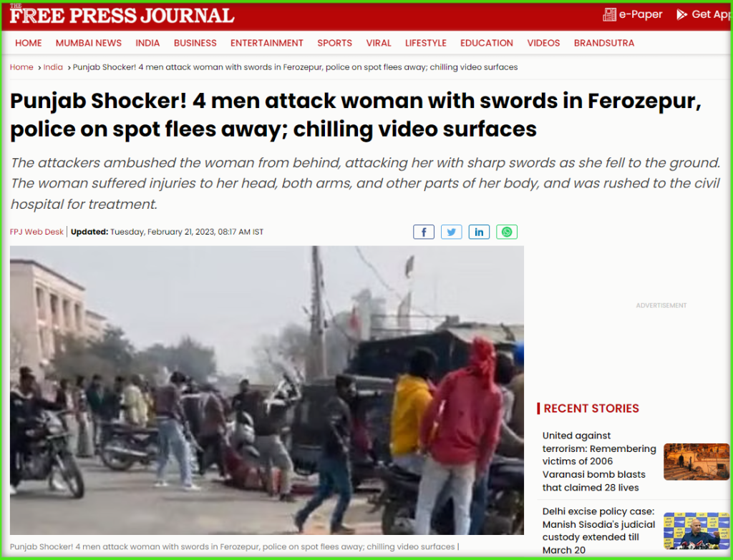Share article via Twitter icon
Screen dimensions: 733x560
451,232
